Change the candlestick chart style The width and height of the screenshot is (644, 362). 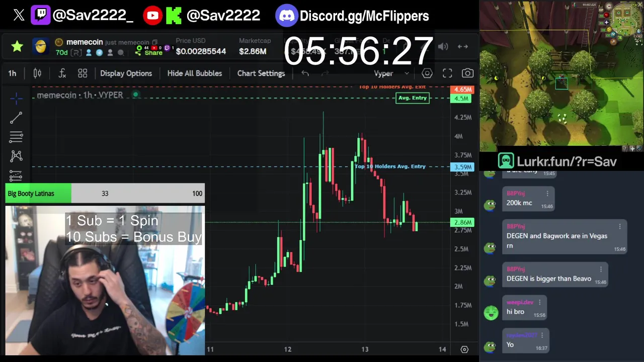(37, 73)
